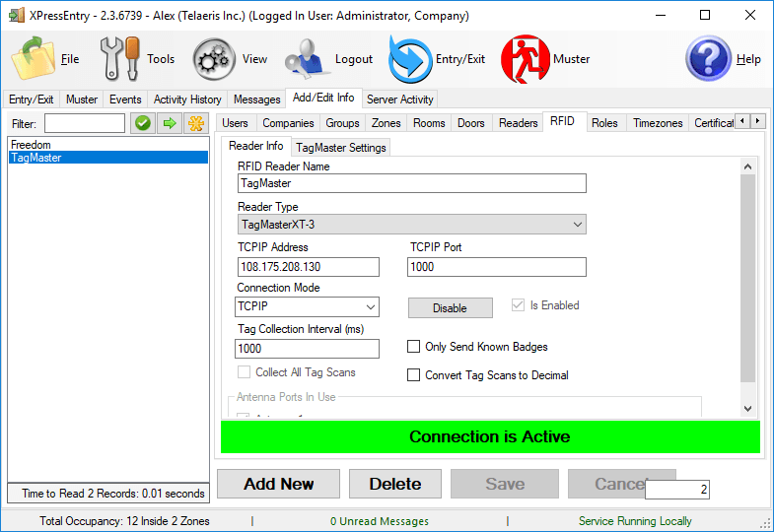This screenshot has height=532, width=774.
Task: Open the Help question mark icon
Action: 708,58
